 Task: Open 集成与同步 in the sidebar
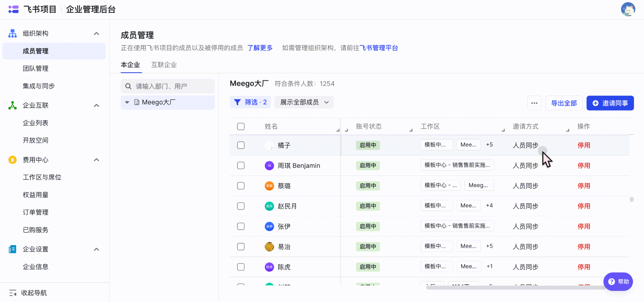coord(39,86)
